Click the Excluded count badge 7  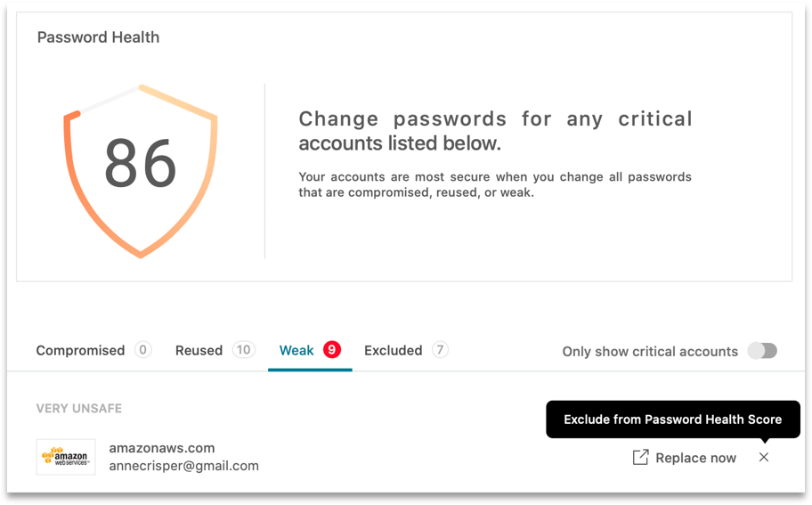coord(440,350)
